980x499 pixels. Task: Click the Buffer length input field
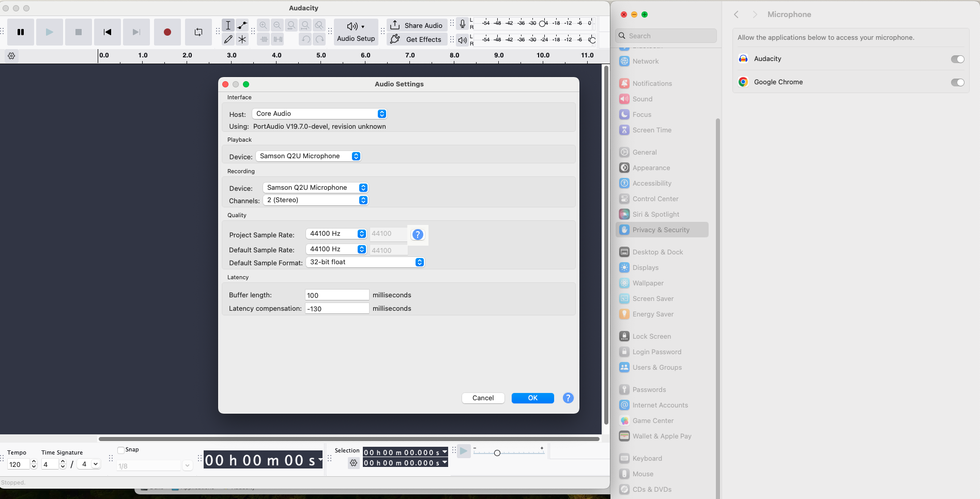pos(337,295)
